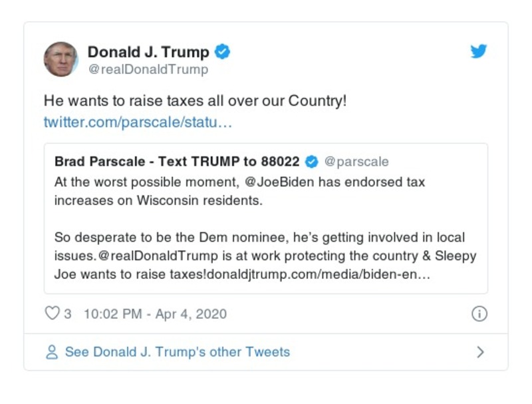The width and height of the screenshot is (532, 404).
Task: Expand the tweet using the right chevron arrow
Action: pyautogui.click(x=481, y=352)
